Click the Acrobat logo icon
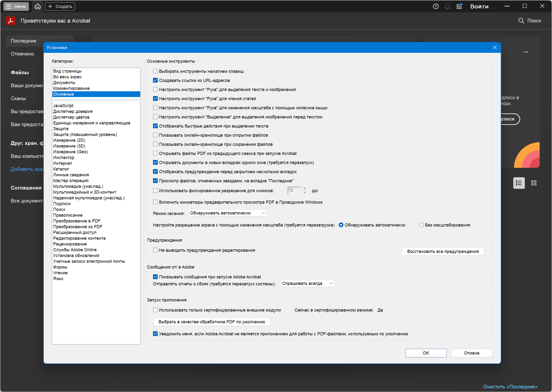The width and height of the screenshot is (552, 392). point(11,21)
